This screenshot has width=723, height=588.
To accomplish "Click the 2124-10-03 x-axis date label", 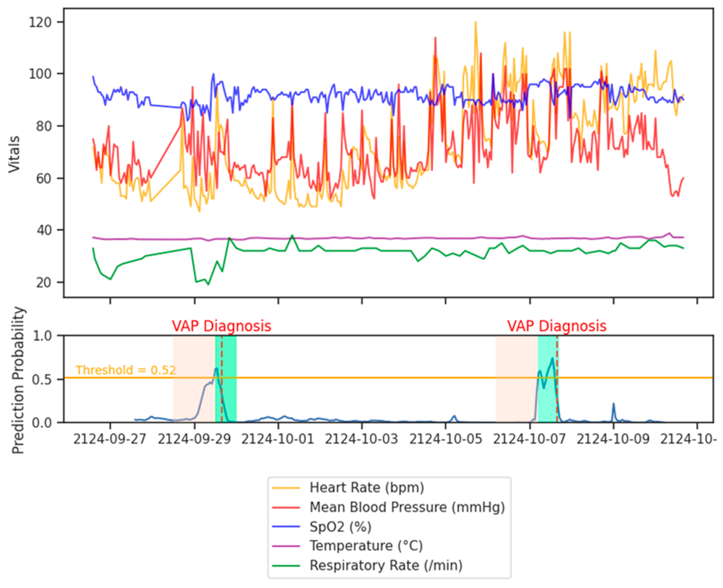I will tap(361, 439).
